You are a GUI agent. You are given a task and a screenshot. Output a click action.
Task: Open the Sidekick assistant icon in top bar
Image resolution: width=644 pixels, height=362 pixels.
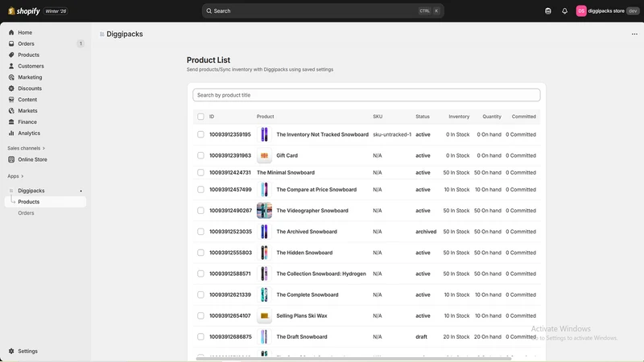pyautogui.click(x=548, y=11)
